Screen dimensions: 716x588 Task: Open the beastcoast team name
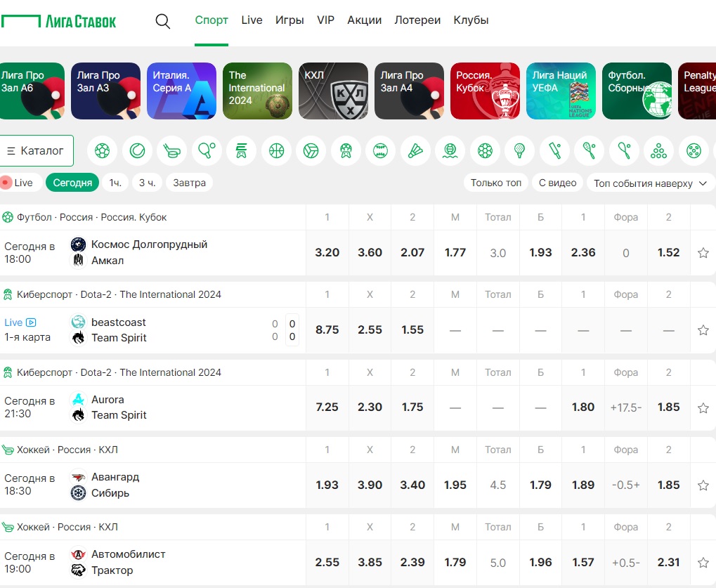118,322
